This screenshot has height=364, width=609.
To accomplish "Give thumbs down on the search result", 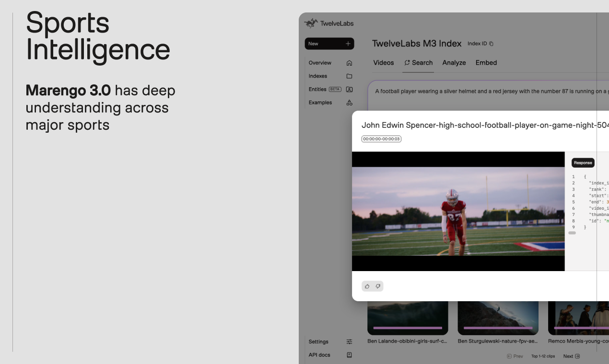I will pos(378,286).
